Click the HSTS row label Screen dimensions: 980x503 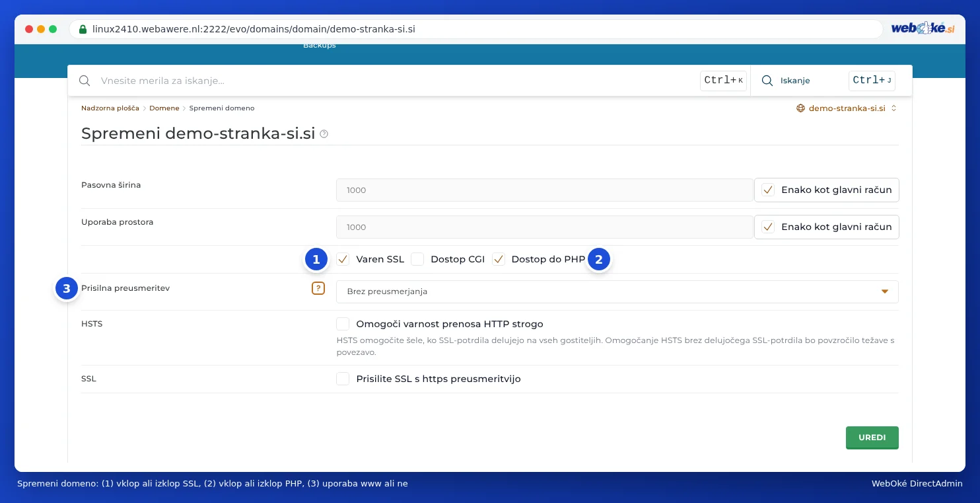pos(92,324)
